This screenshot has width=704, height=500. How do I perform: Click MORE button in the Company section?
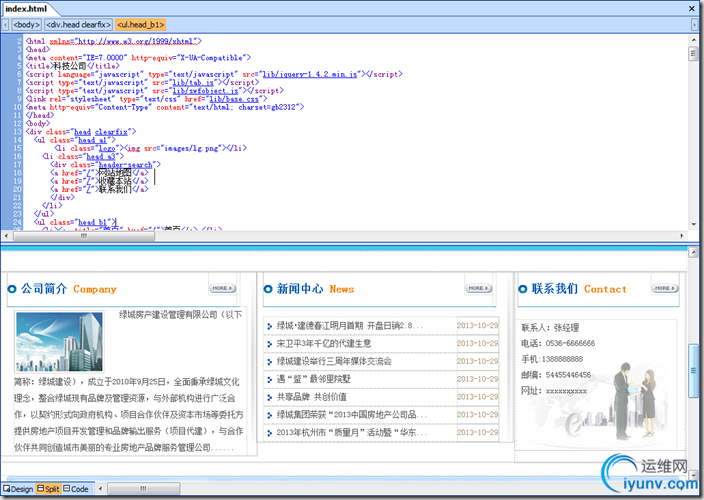[222, 288]
